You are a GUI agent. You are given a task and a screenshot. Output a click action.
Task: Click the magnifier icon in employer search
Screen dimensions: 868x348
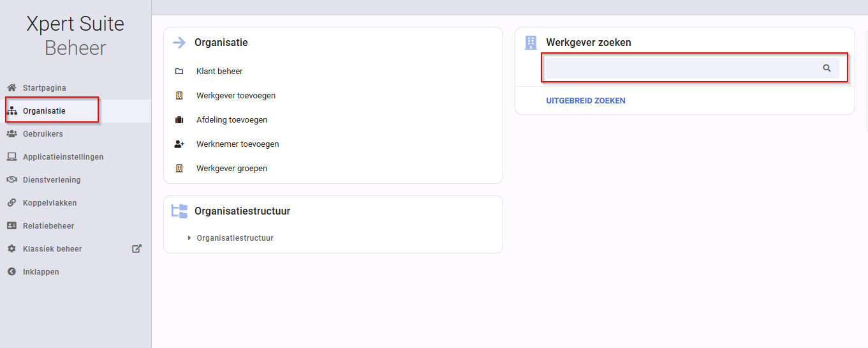pos(827,68)
